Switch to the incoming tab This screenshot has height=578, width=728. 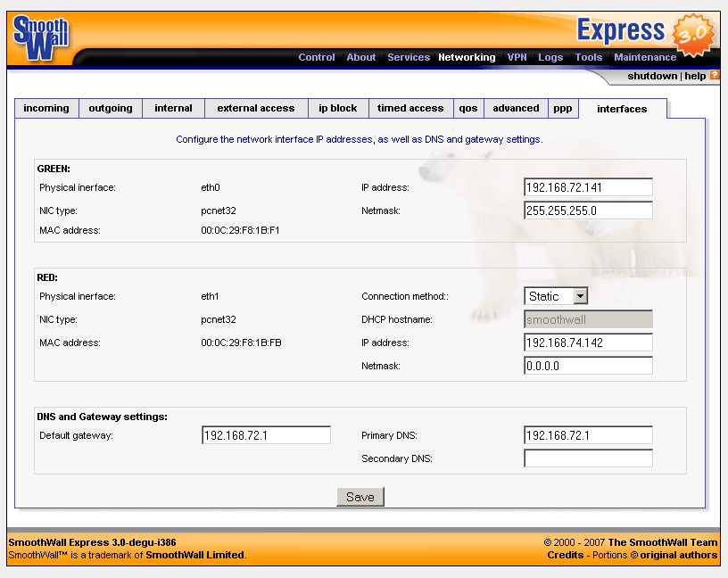click(46, 108)
